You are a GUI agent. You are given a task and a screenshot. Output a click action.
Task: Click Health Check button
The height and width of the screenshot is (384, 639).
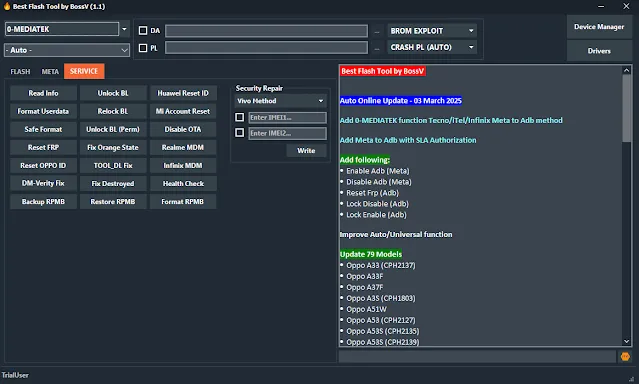tap(183, 183)
